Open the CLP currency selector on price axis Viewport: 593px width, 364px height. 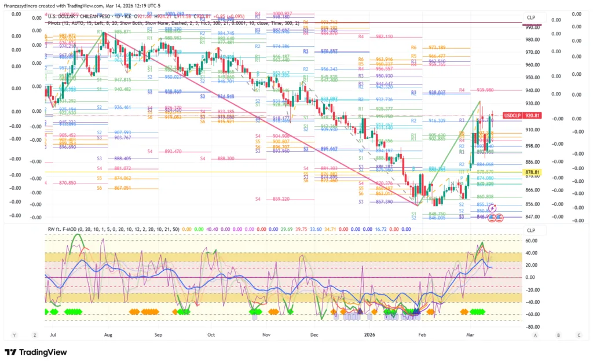(530, 18)
